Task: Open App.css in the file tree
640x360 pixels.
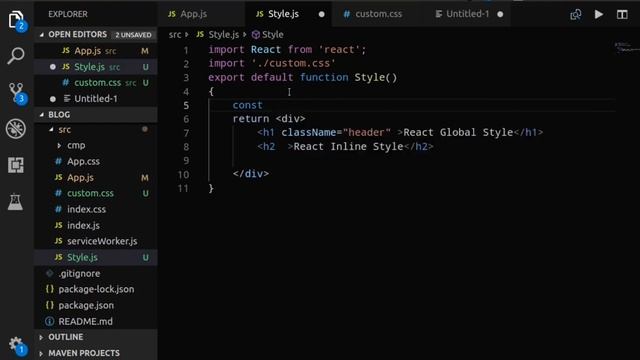Action: 96,161
